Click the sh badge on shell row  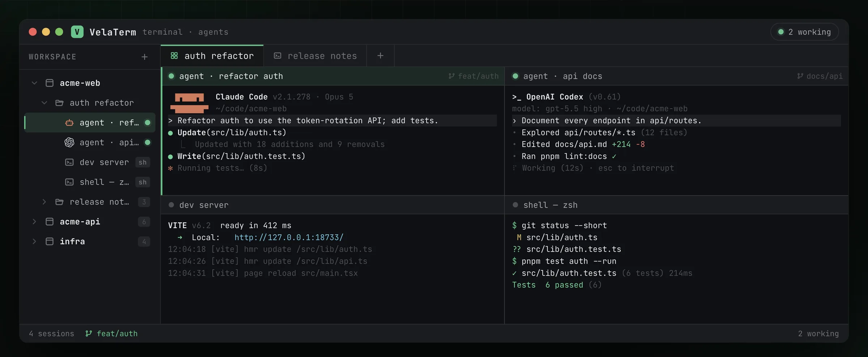click(x=142, y=182)
